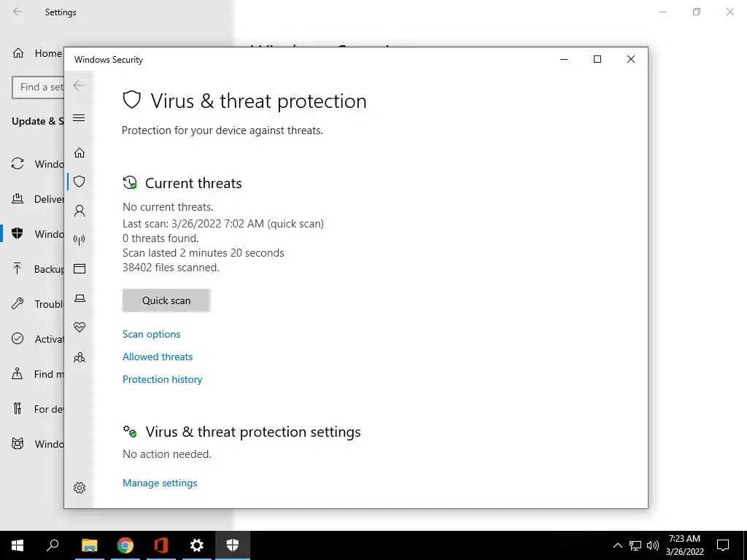Viewport: 747px width, 560px height.
Task: Open Manage settings link
Action: (x=160, y=483)
